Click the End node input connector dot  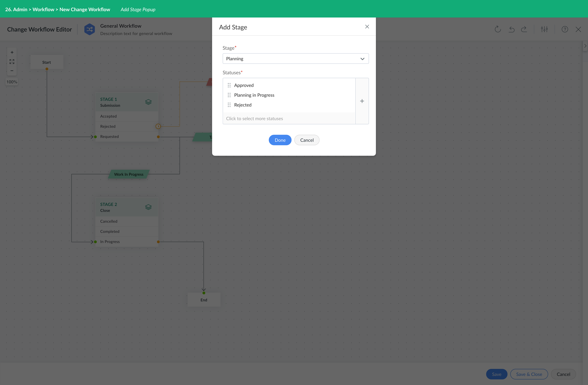204,293
